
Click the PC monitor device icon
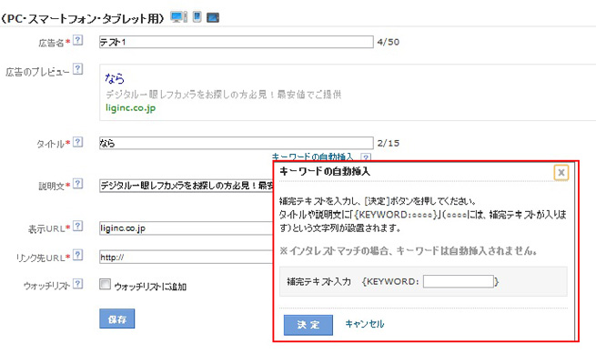point(178,16)
